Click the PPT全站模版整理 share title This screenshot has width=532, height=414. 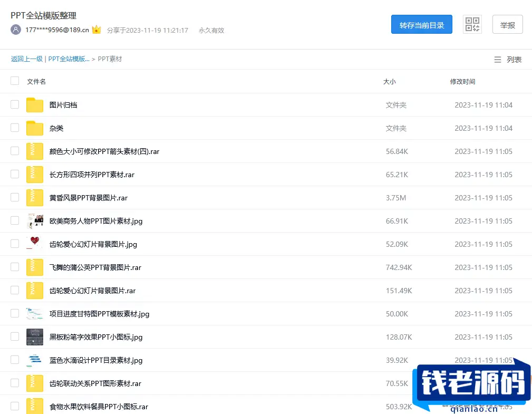click(x=43, y=16)
